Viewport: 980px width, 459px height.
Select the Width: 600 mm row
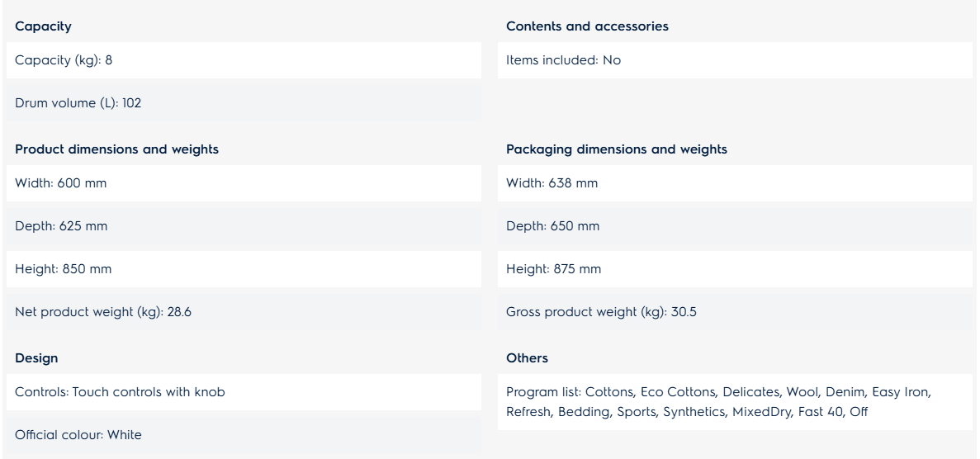[x=244, y=183]
